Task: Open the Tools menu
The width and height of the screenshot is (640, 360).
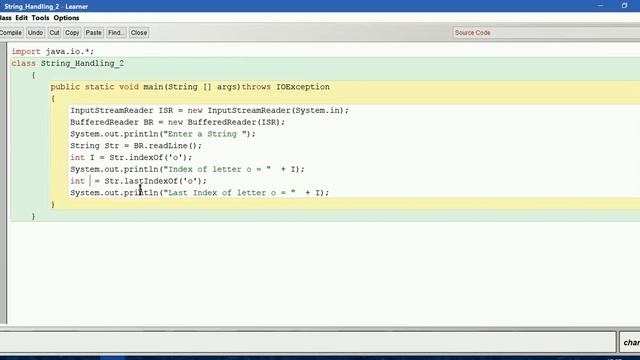Action: 40,18
